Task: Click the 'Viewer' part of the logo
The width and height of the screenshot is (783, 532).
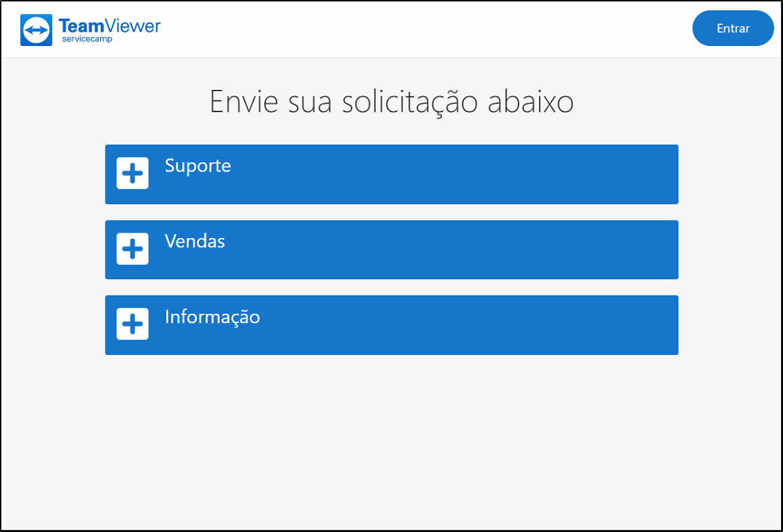Action: tap(133, 26)
